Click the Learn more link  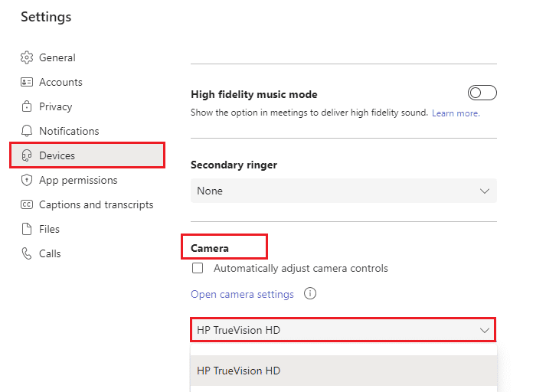[x=456, y=113]
